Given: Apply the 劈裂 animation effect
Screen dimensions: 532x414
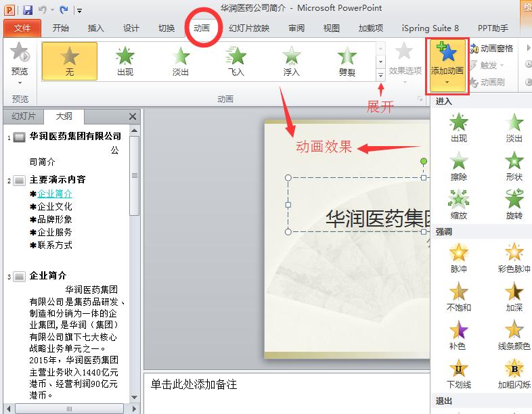Looking at the screenshot, I should (x=347, y=62).
